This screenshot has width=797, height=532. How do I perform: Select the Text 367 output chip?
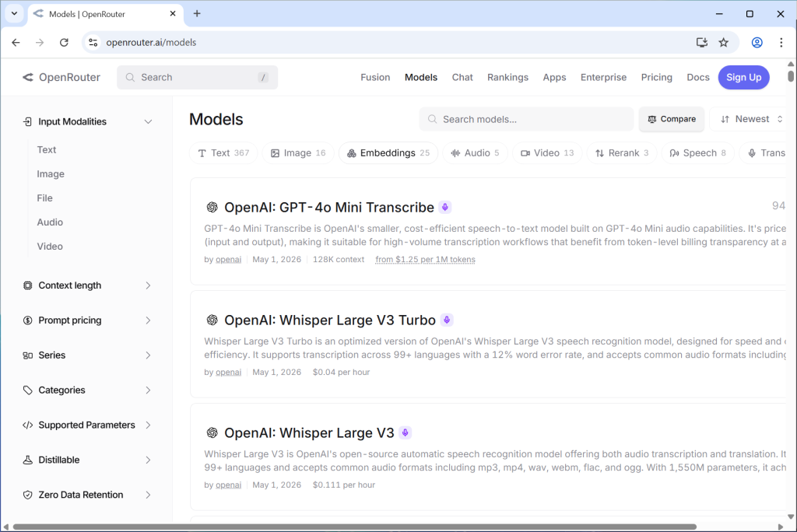(x=223, y=153)
